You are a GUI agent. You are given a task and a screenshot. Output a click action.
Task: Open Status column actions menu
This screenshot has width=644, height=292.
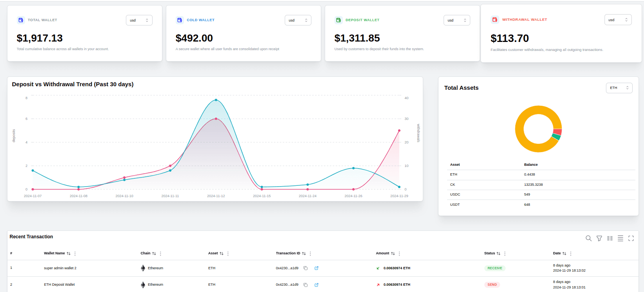505,254
